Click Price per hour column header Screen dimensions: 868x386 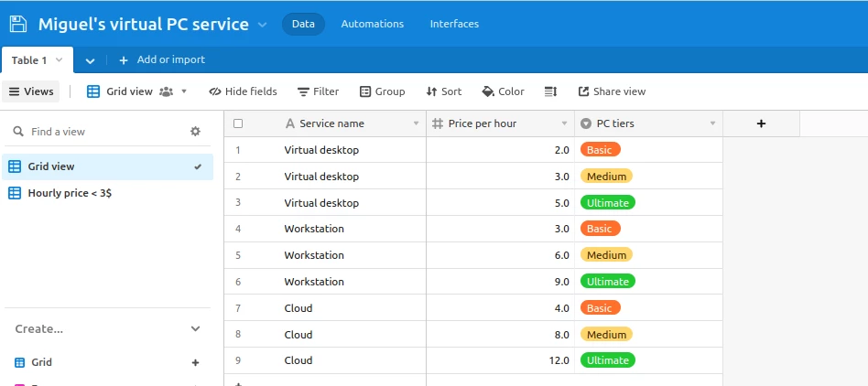pyautogui.click(x=501, y=123)
